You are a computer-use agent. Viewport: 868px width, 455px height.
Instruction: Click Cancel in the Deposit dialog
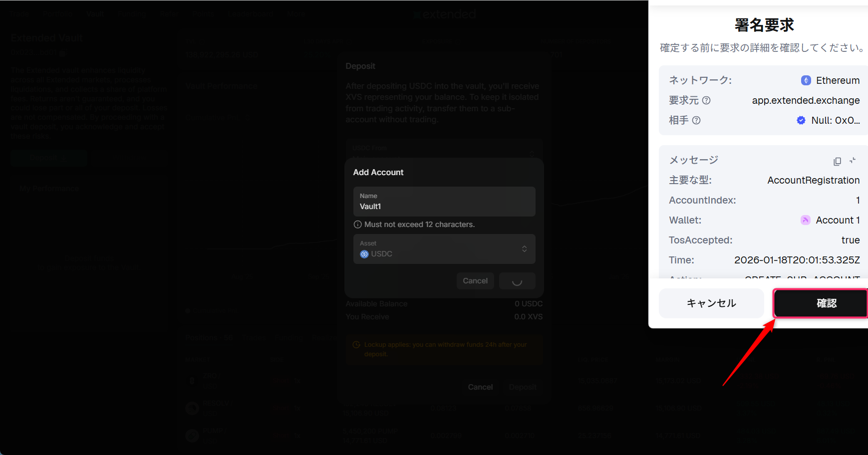coord(480,387)
